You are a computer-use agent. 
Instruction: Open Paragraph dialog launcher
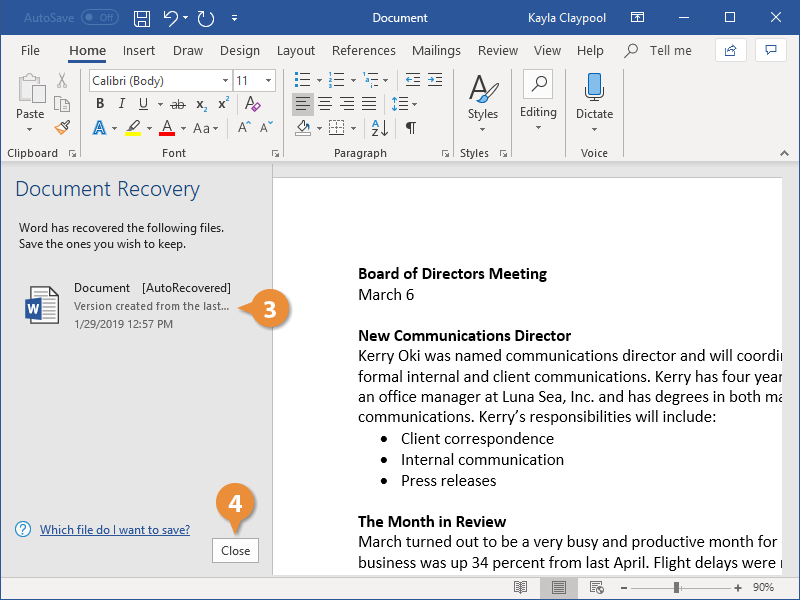445,153
